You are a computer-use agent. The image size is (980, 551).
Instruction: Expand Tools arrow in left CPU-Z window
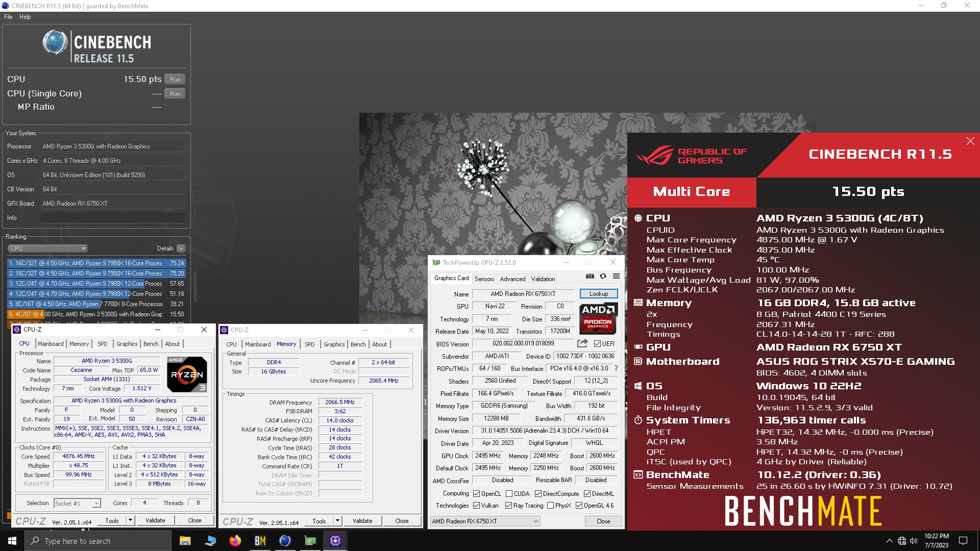[x=131, y=520]
